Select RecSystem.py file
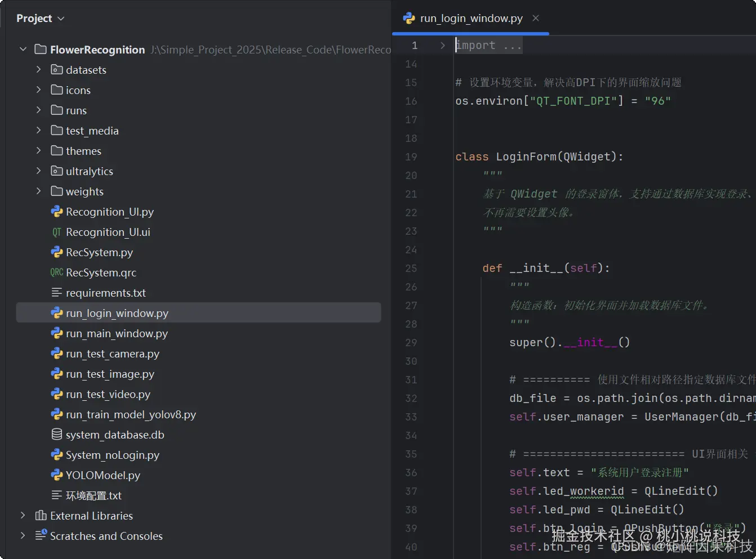Viewport: 756px width, 559px height. click(99, 252)
